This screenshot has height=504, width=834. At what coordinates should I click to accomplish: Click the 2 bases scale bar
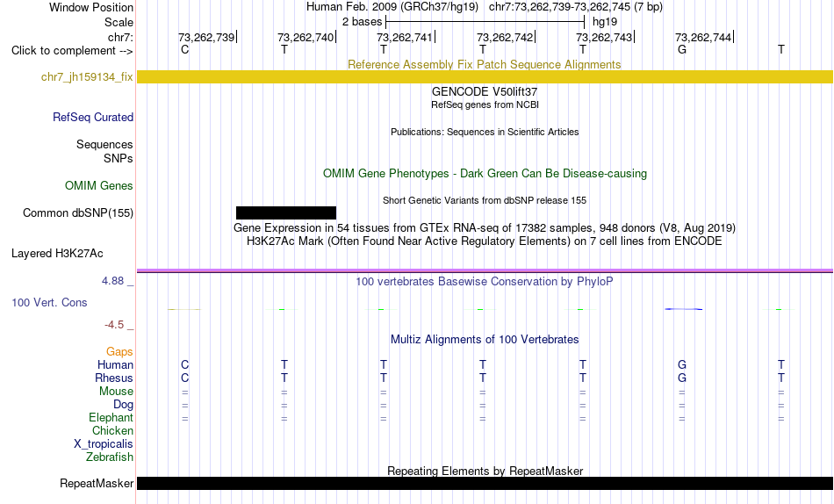point(485,22)
